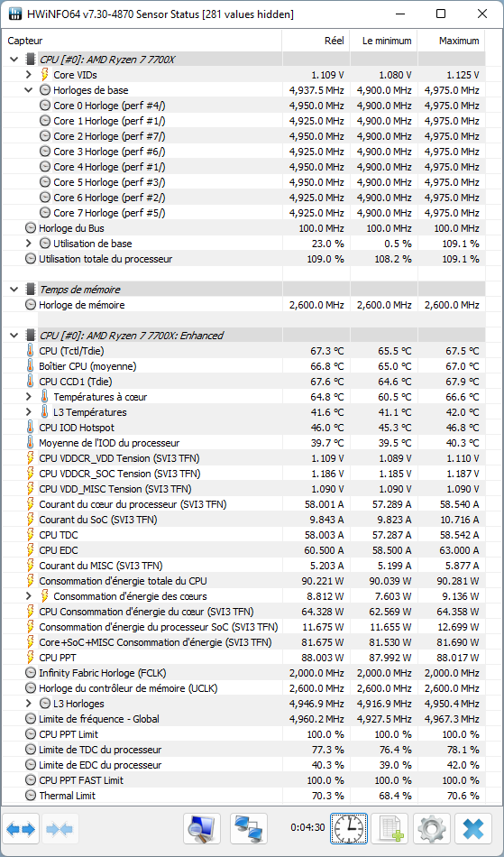
Task: Click the Maximum column header
Action: coord(451,41)
